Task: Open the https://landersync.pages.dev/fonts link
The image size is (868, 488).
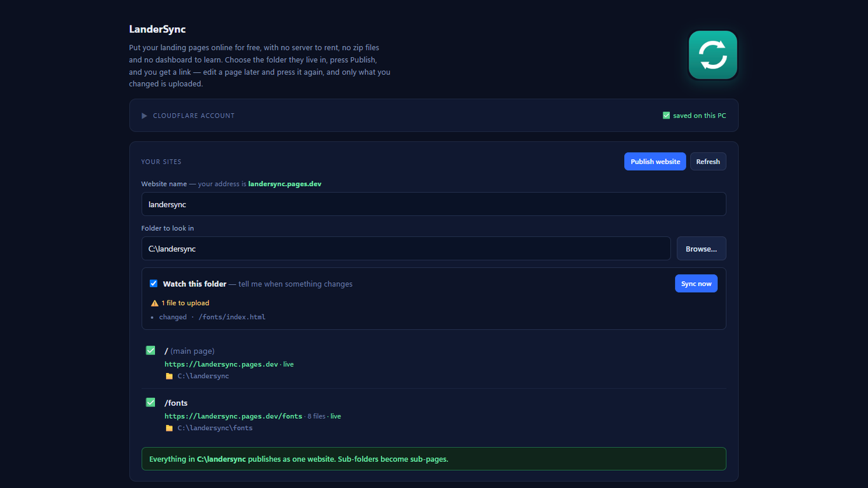Action: [233, 417]
